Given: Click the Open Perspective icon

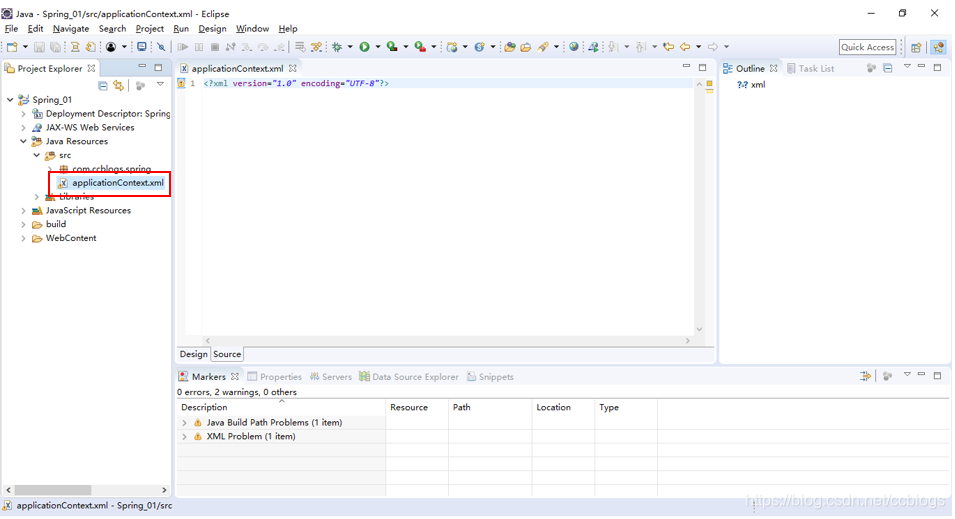Looking at the screenshot, I should pos(916,48).
